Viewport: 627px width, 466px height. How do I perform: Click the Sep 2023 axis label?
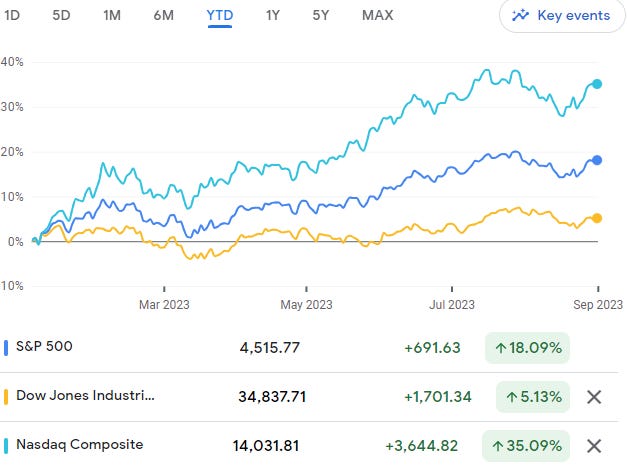click(x=598, y=305)
